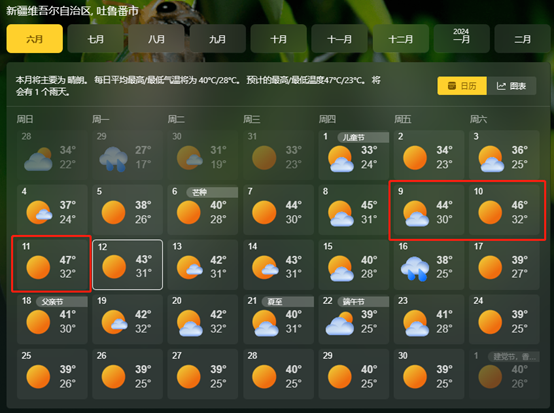Viewport: 554px width, 413px height.
Task: Switch to the 七月 month tab
Action: (95, 39)
